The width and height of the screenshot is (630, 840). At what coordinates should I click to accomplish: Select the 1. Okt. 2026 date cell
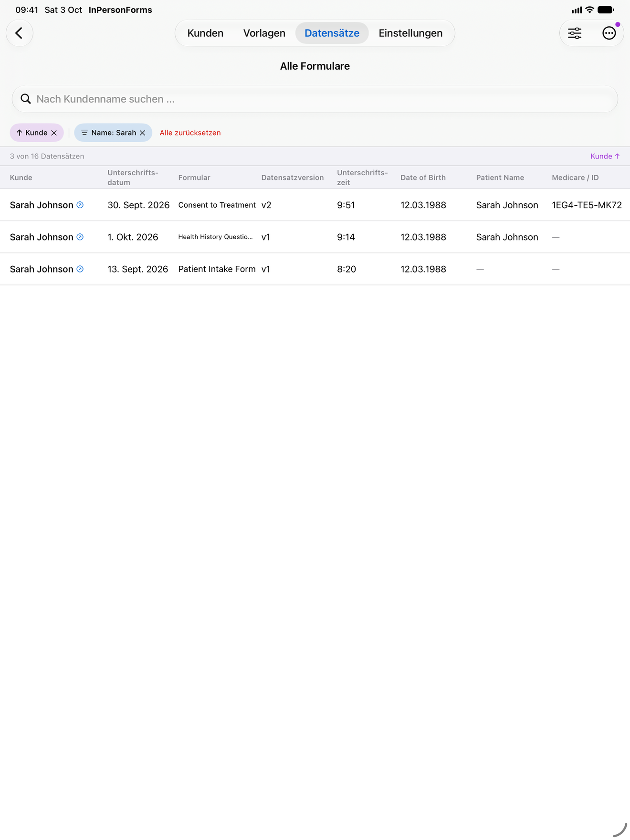[133, 237]
